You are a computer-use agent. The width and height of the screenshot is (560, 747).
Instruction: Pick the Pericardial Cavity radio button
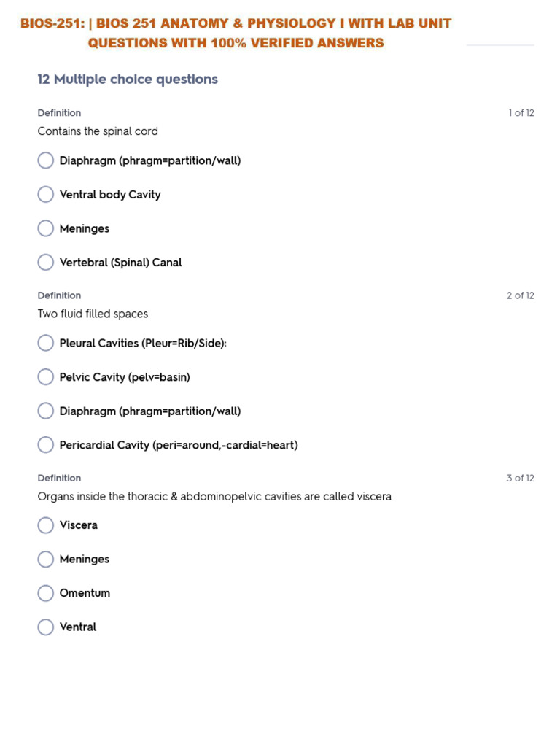pyautogui.click(x=46, y=445)
